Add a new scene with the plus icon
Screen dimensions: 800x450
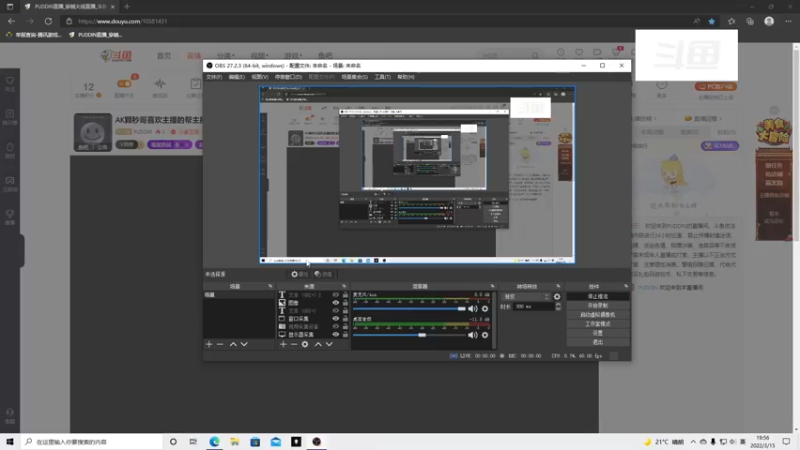(x=209, y=344)
